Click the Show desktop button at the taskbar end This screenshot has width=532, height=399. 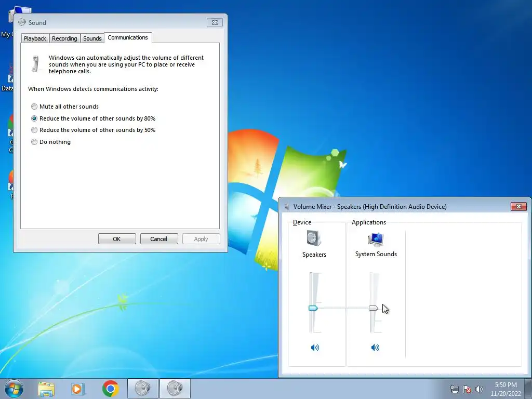pos(528,389)
